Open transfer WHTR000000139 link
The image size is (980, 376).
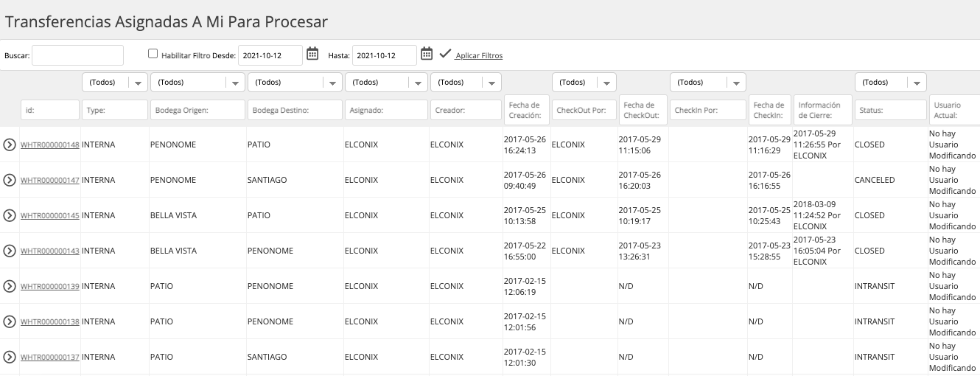tap(50, 287)
